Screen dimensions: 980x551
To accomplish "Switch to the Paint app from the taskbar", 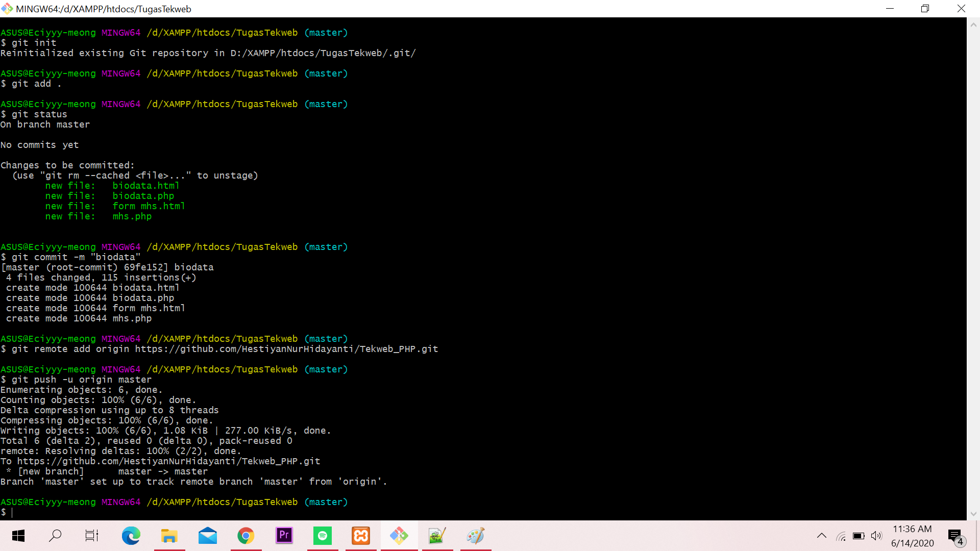I will 476,536.
